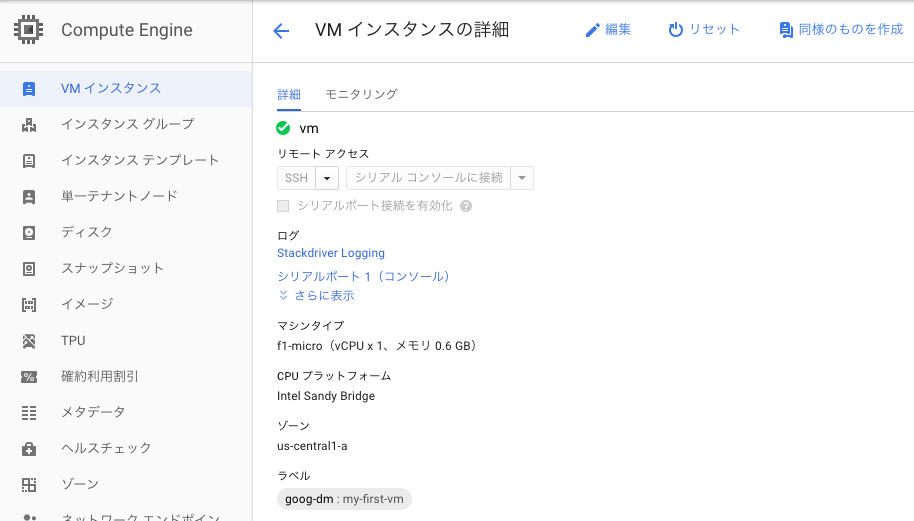
Task: Click the スナップショット sidebar icon
Action: point(29,269)
